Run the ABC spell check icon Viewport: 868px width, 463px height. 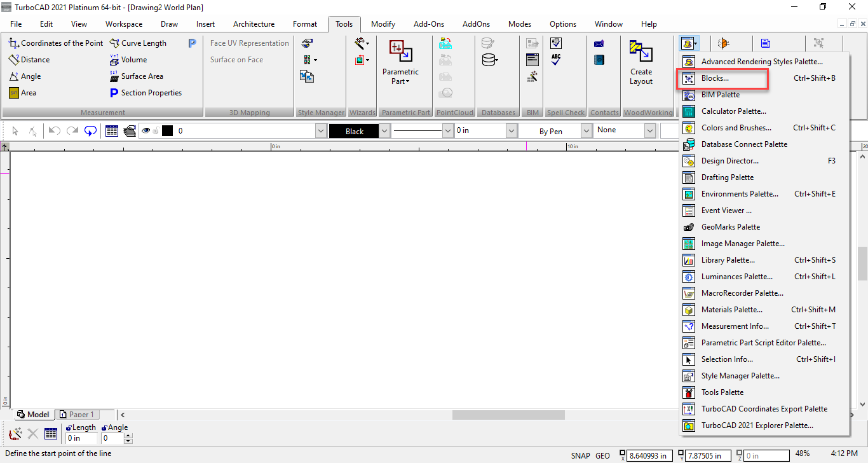(x=556, y=60)
